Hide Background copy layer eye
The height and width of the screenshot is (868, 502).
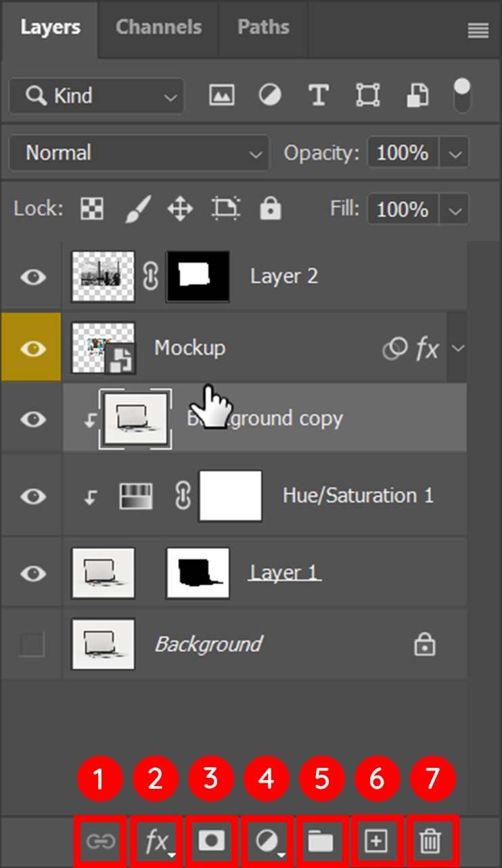coord(32,419)
